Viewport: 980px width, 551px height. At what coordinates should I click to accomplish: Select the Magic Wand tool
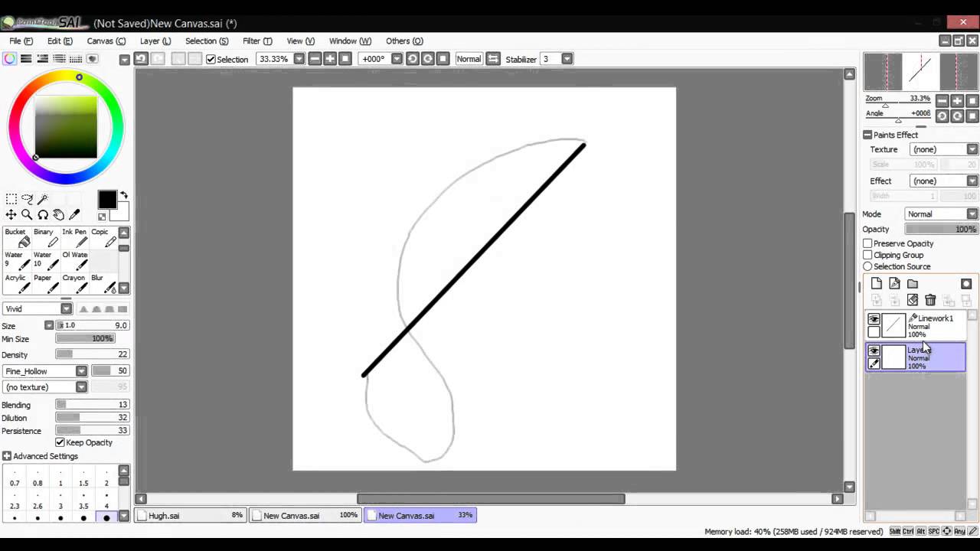click(x=43, y=199)
